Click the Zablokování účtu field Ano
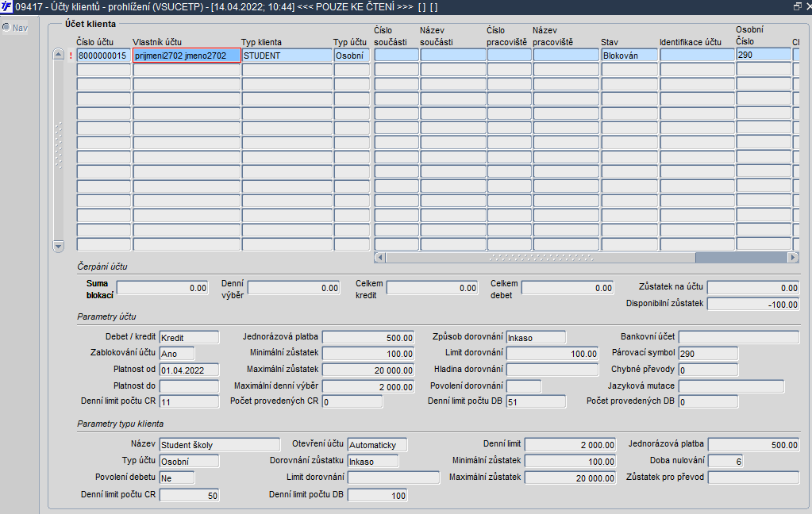The width and height of the screenshot is (812, 514). (x=177, y=354)
